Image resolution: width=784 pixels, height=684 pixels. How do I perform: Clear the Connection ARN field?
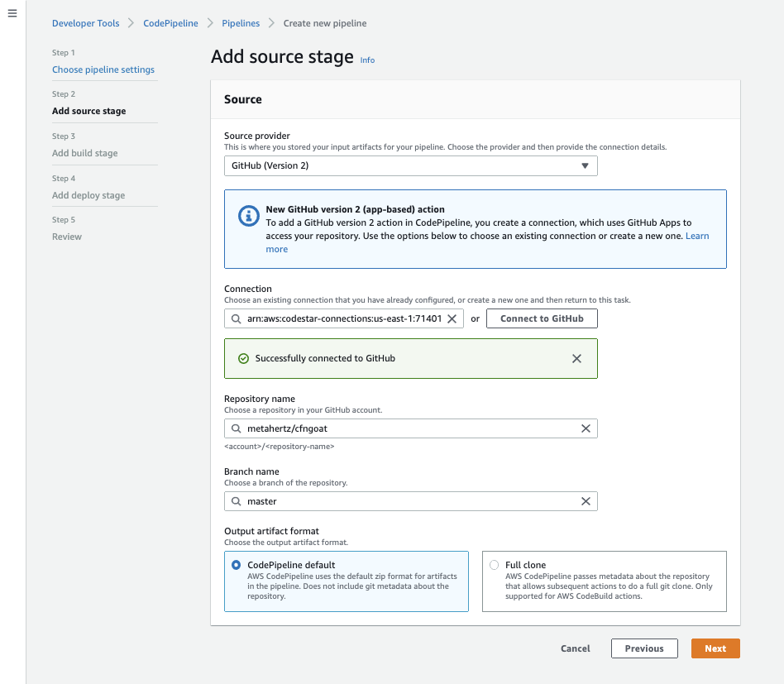click(452, 318)
